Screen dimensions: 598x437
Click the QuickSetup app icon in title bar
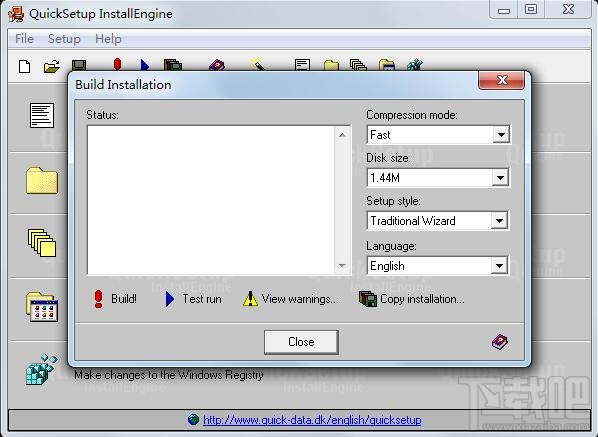[16, 14]
